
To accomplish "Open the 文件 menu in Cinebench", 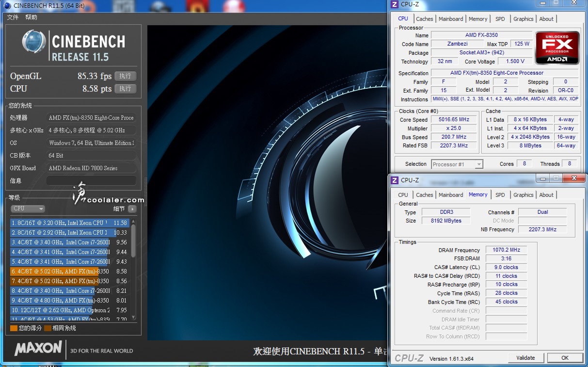I will click(13, 17).
